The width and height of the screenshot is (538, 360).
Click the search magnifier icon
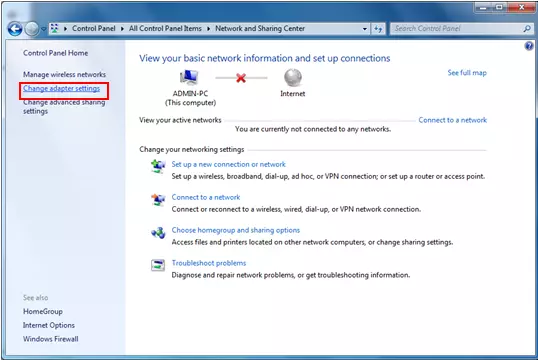click(x=527, y=29)
